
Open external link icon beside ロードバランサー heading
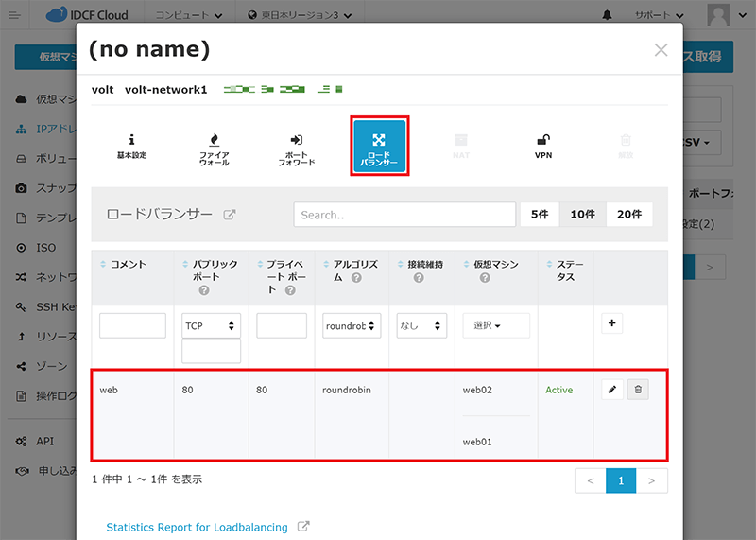tap(230, 215)
